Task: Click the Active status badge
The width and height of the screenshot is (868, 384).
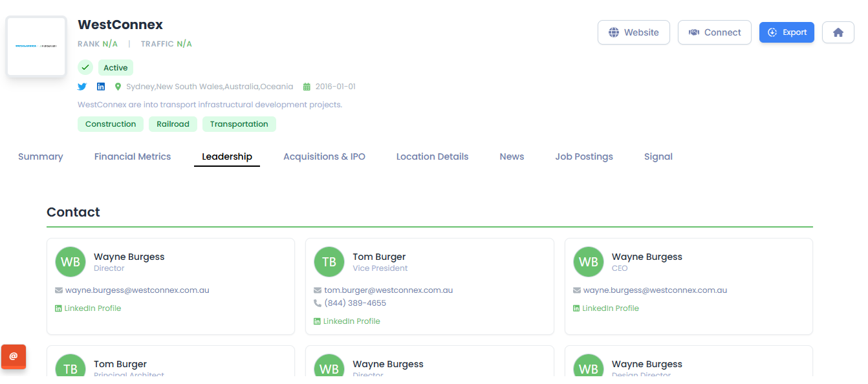Action: pyautogui.click(x=116, y=68)
